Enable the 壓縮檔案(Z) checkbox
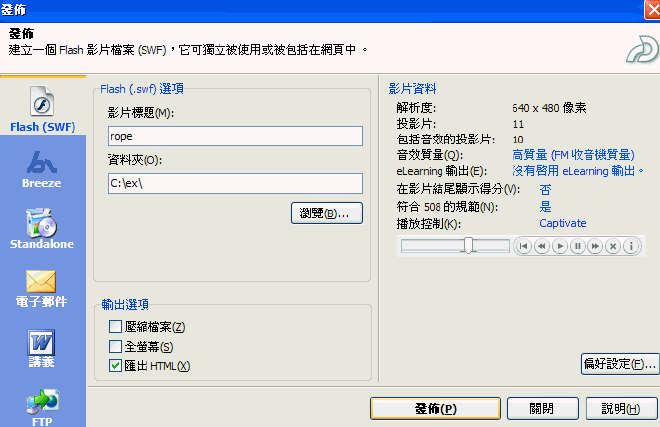 coord(115,327)
